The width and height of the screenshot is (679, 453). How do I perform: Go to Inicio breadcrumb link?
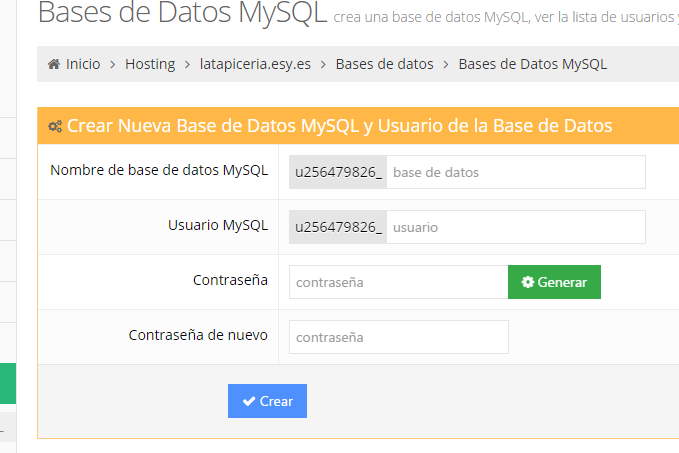[x=83, y=64]
